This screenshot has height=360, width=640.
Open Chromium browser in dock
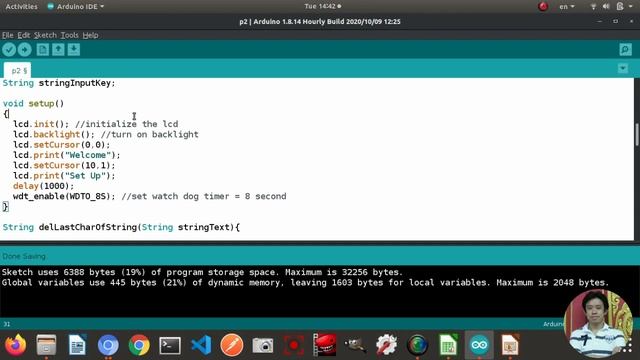tap(108, 345)
